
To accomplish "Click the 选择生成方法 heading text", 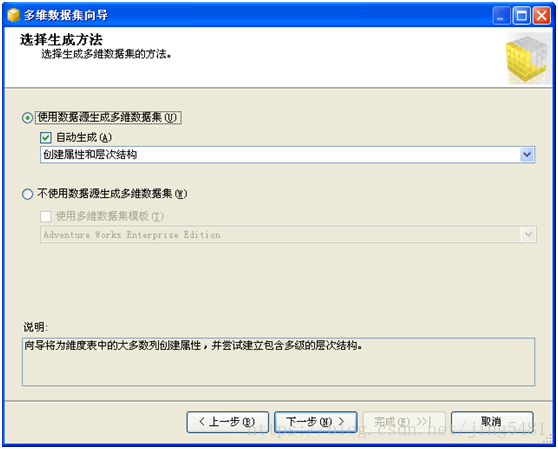I will tap(61, 39).
